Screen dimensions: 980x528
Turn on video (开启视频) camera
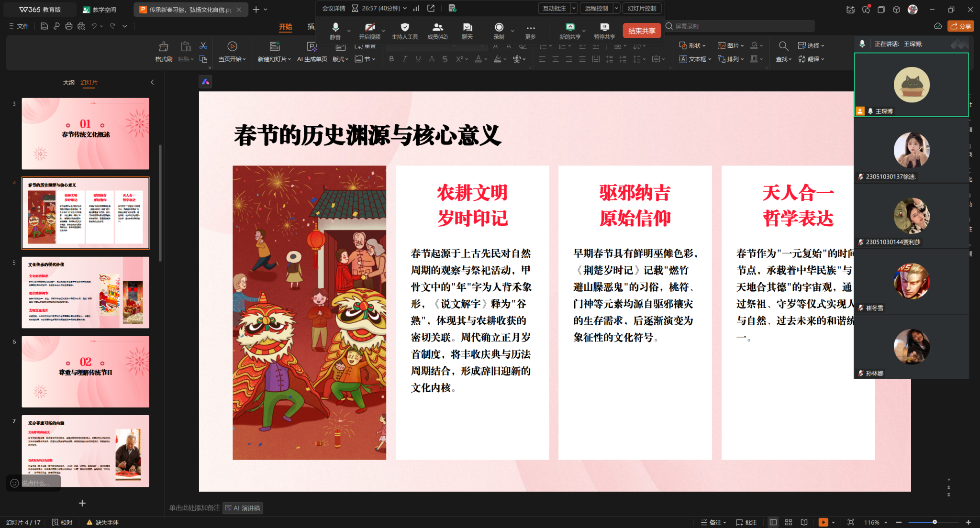(x=369, y=28)
